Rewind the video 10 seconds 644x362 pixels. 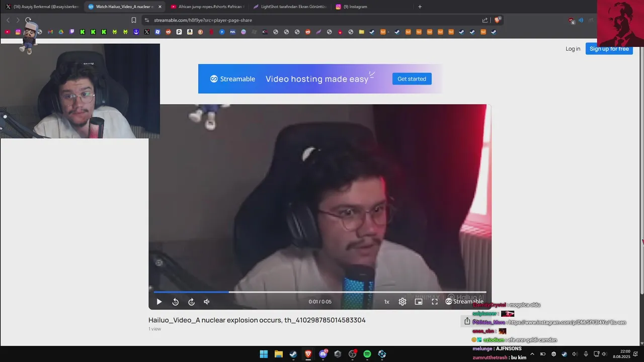(175, 302)
